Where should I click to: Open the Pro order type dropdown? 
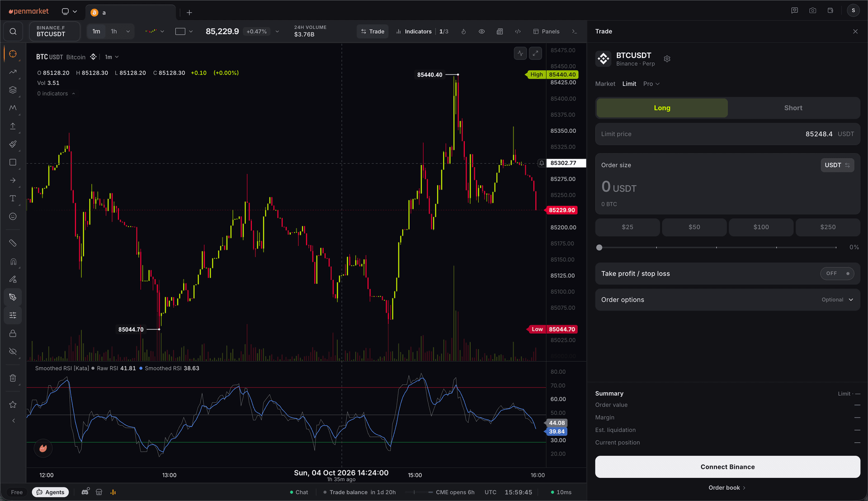tap(651, 84)
